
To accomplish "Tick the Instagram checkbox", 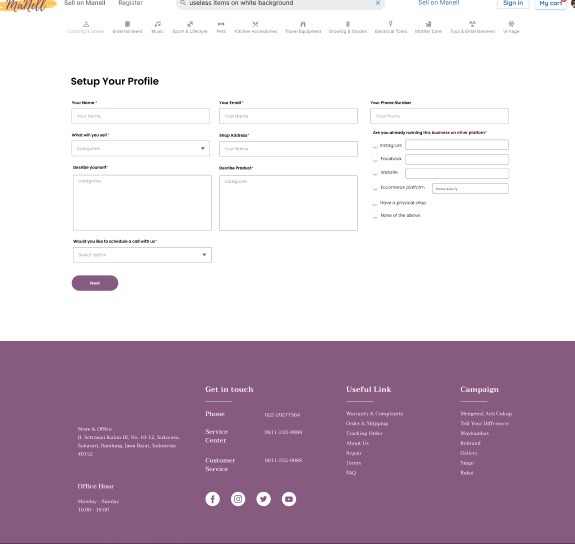I will (x=375, y=146).
